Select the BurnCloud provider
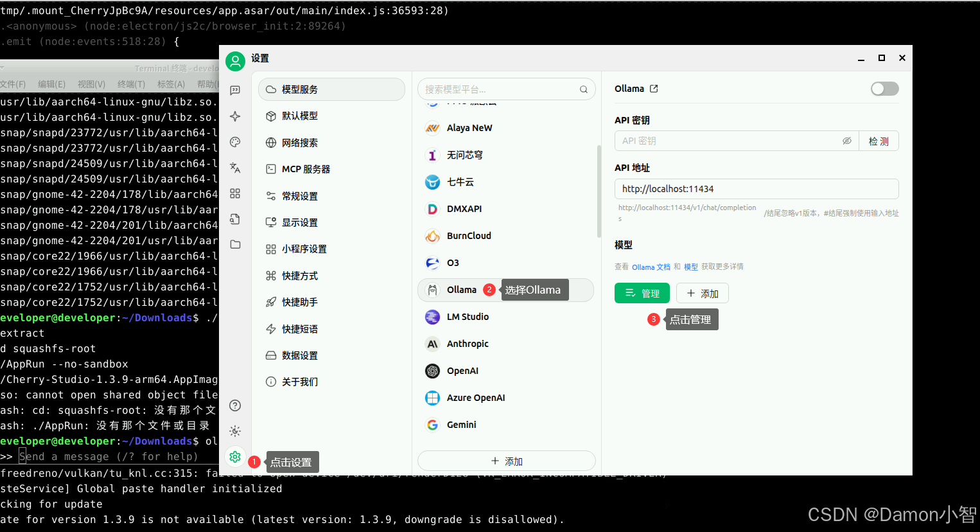 pyautogui.click(x=505, y=236)
